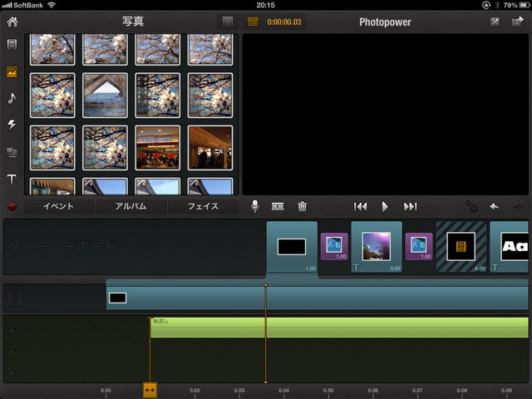
Task: Open transitions with the lightning bolt icon
Action: tap(12, 125)
